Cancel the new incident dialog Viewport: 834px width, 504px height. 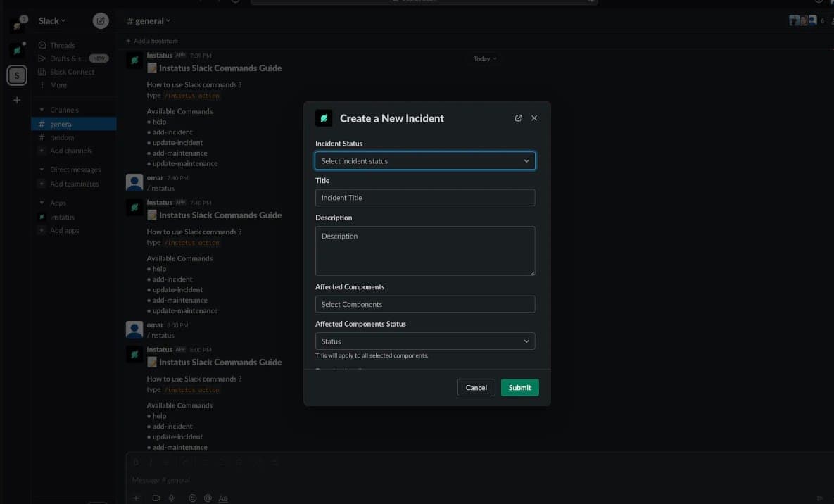click(x=476, y=387)
